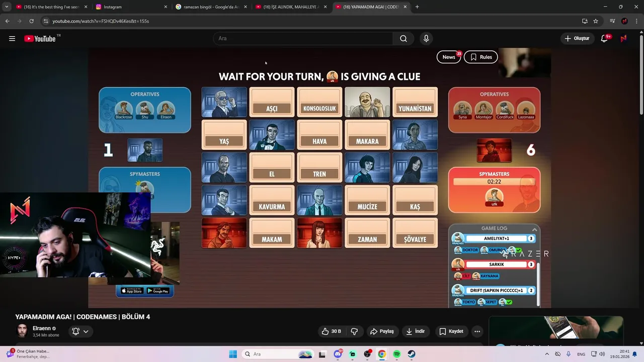Focus the YouTube search field
The width and height of the screenshot is (644, 362).
303,39
